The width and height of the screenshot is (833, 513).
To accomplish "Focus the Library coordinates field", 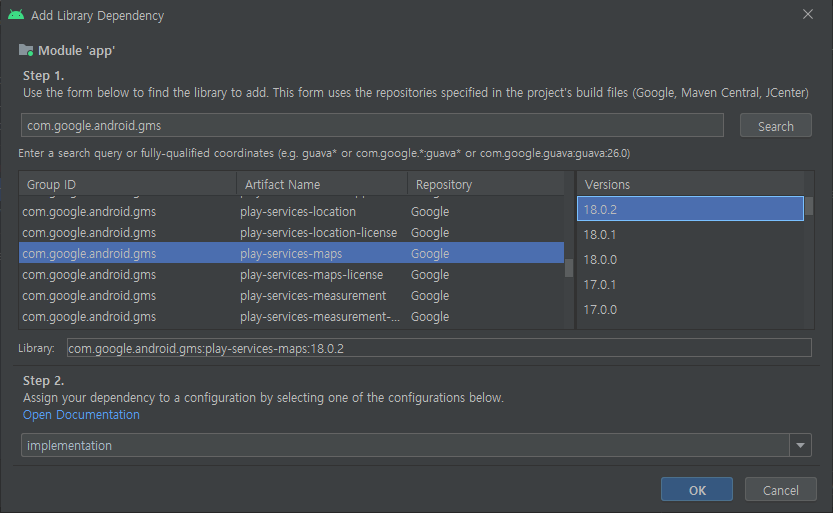I will (439, 348).
